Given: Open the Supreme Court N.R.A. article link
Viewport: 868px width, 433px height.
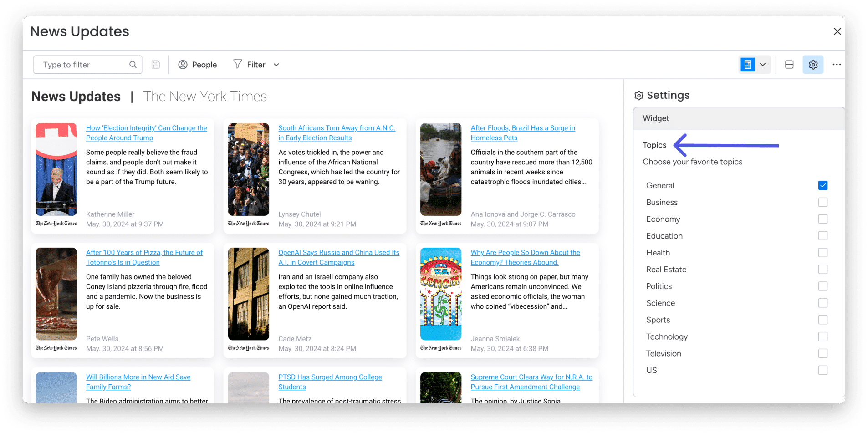Looking at the screenshot, I should click(531, 382).
